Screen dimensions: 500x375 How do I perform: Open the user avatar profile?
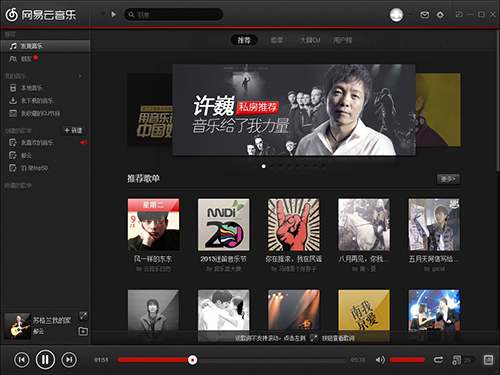click(396, 15)
